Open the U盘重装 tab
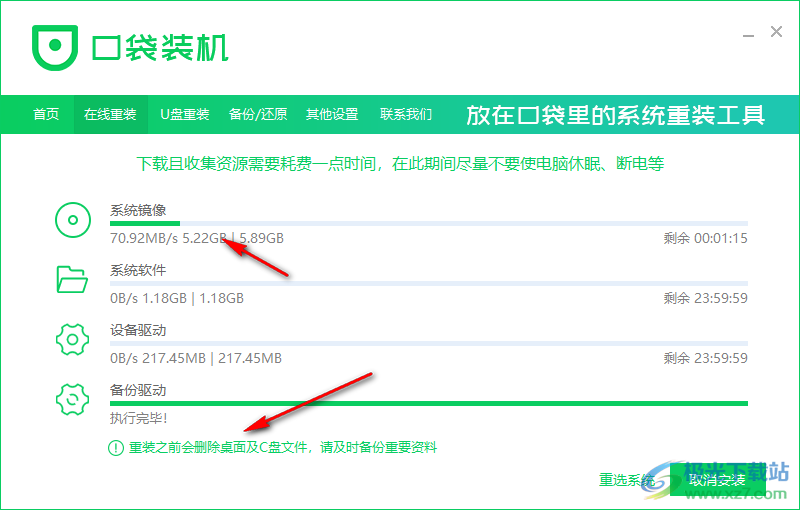 (x=185, y=115)
